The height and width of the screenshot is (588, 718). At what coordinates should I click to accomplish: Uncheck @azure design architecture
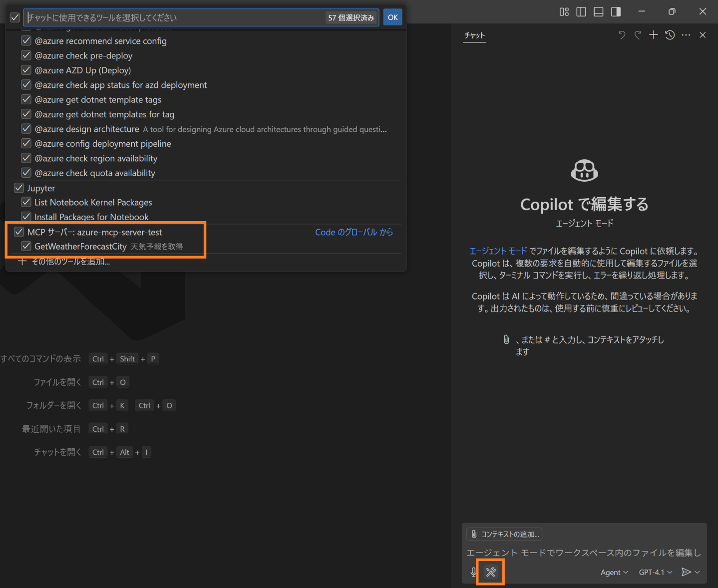point(26,129)
